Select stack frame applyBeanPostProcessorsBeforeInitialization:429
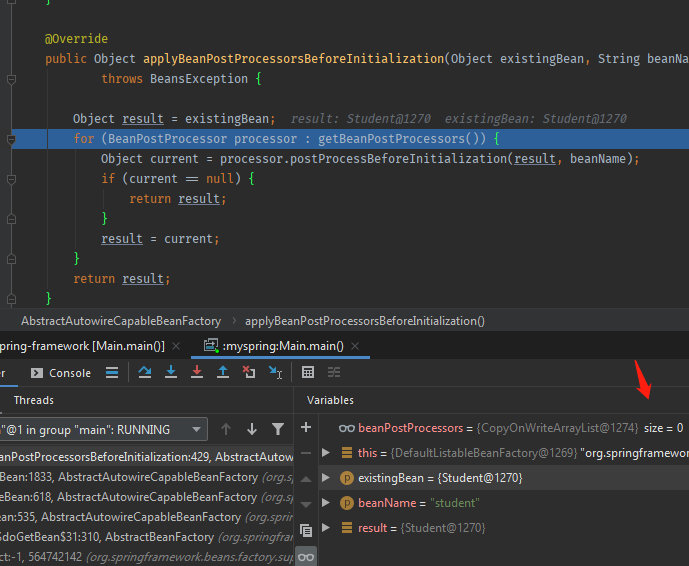The width and height of the screenshot is (689, 566). pos(147,457)
